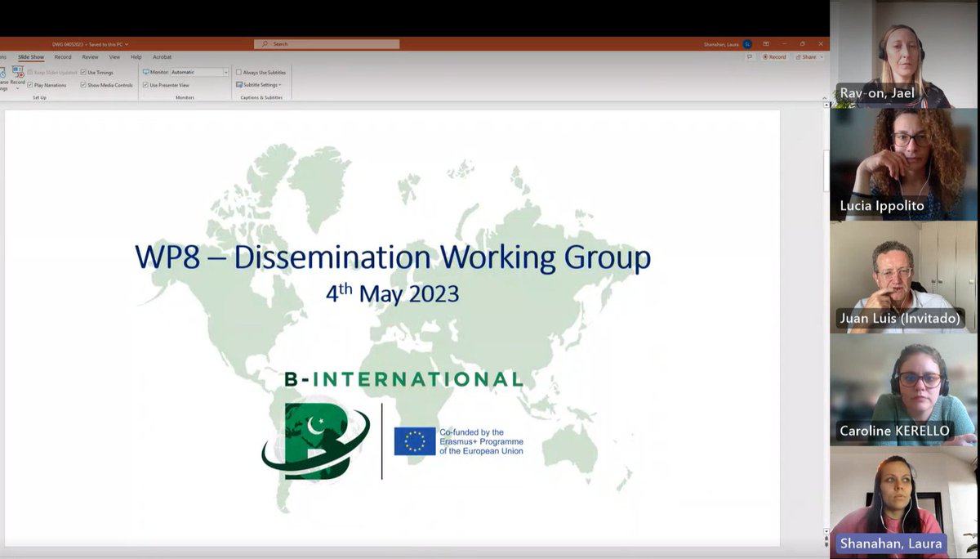Viewport: 980px width, 559px height.
Task: Open the comments speech bubble icon
Action: [x=749, y=57]
